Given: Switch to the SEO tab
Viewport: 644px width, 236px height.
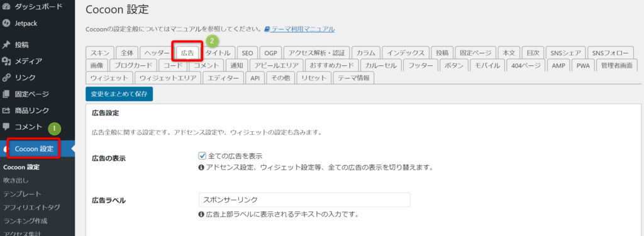Looking at the screenshot, I should [x=248, y=53].
